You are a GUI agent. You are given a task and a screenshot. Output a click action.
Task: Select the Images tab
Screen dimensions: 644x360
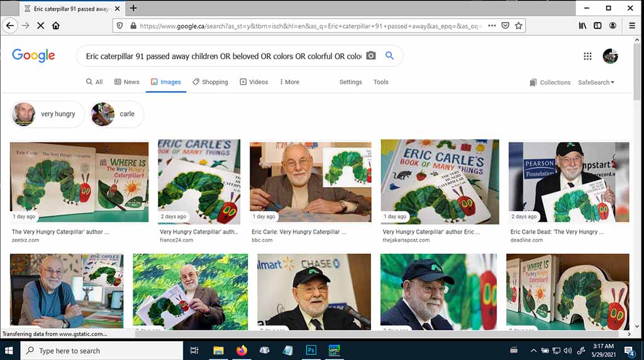click(x=166, y=82)
